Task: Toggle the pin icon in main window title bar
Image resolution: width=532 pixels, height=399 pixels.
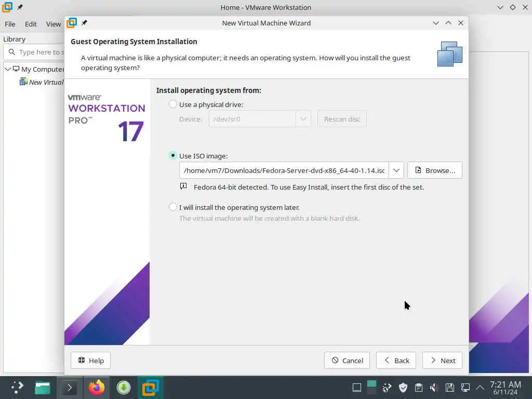Action: point(20,7)
